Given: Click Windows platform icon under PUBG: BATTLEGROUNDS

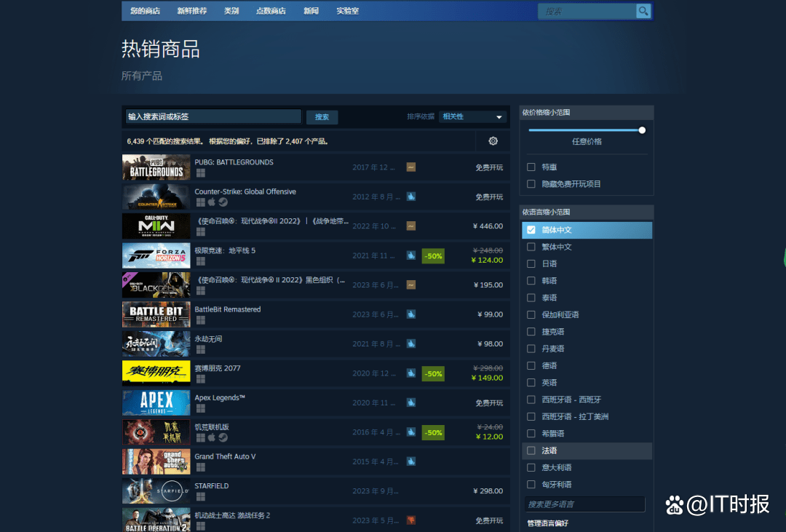Looking at the screenshot, I should [x=201, y=173].
